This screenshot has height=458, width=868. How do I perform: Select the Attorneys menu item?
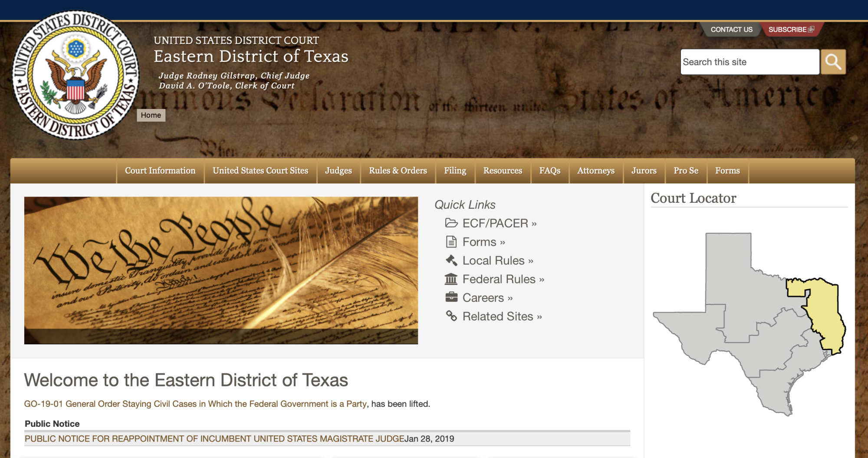coord(596,171)
